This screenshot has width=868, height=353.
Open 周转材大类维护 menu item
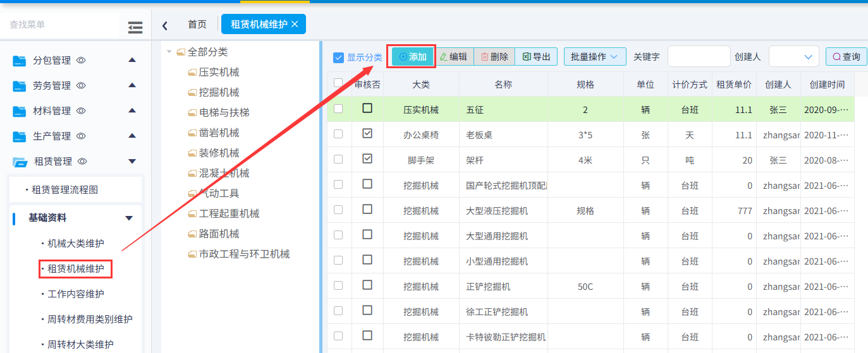(x=81, y=344)
